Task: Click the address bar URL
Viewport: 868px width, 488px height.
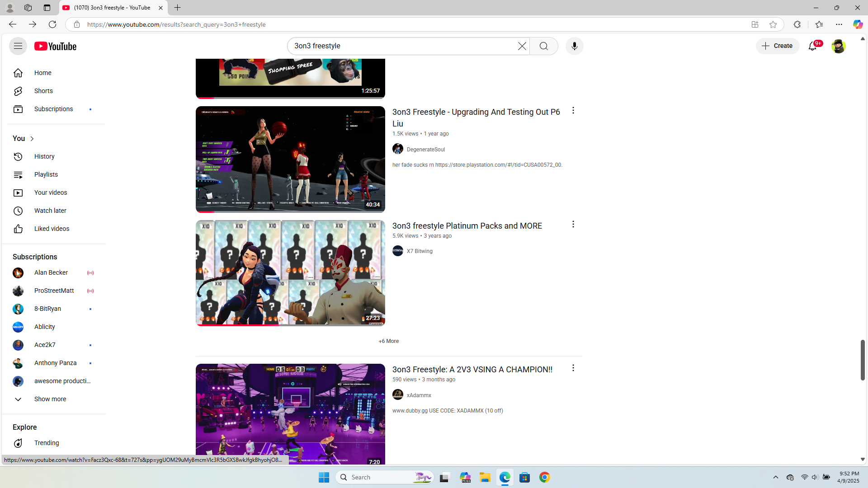Action: (x=176, y=24)
